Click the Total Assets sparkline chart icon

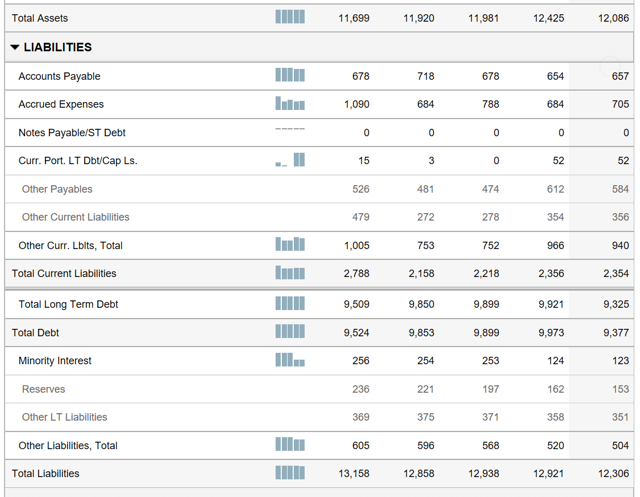[290, 18]
